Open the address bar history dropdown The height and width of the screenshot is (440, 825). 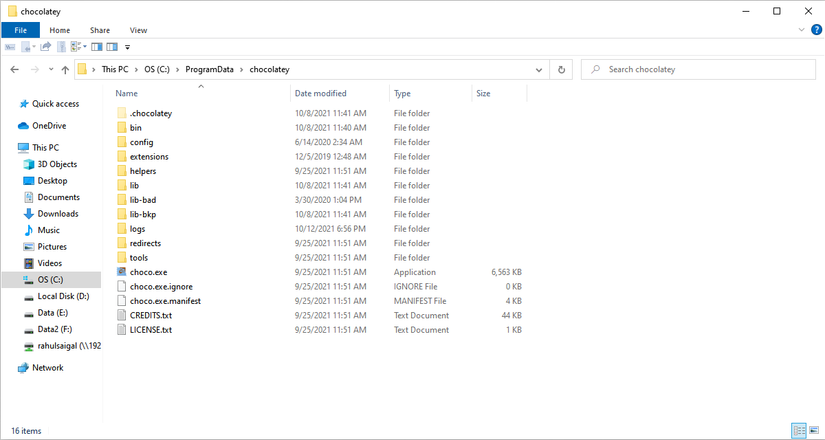pyautogui.click(x=538, y=70)
